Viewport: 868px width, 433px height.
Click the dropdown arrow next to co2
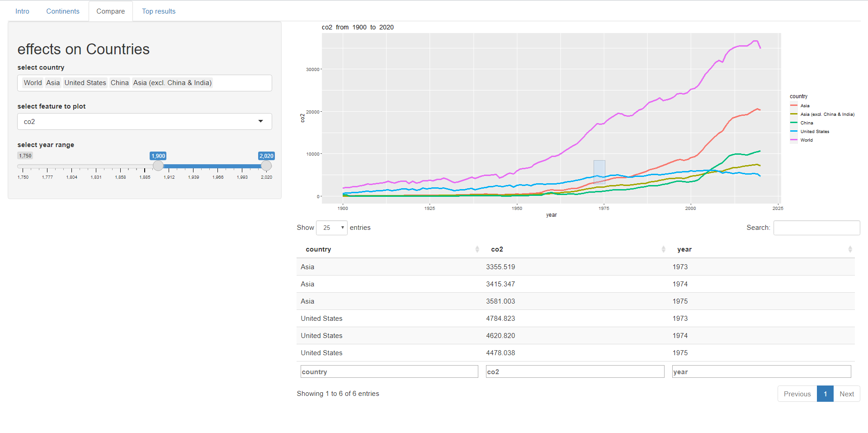point(261,121)
